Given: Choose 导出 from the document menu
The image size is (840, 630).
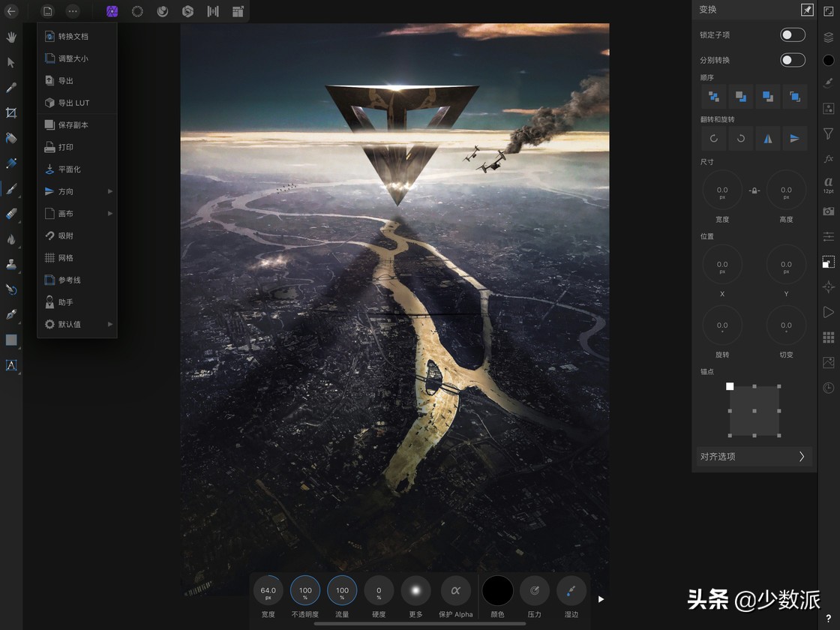Looking at the screenshot, I should 66,81.
